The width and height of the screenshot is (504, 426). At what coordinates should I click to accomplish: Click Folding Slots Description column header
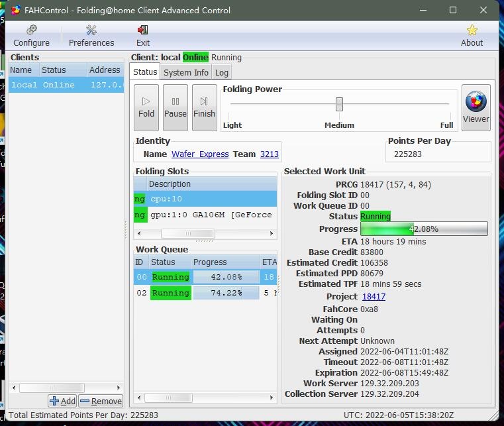[x=211, y=184]
